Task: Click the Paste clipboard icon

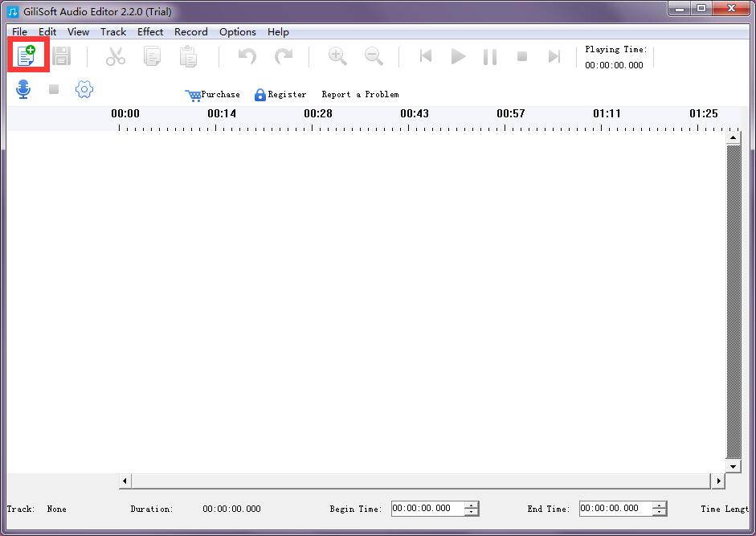Action: coord(188,56)
